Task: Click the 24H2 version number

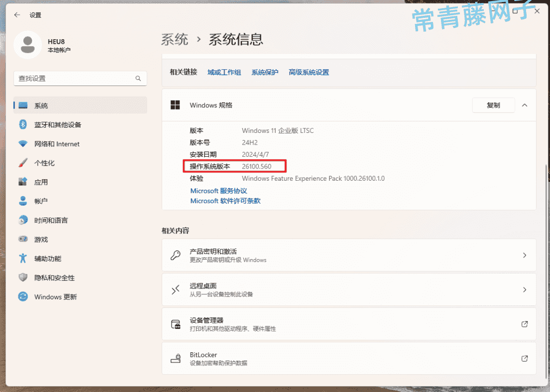Action: coord(250,143)
